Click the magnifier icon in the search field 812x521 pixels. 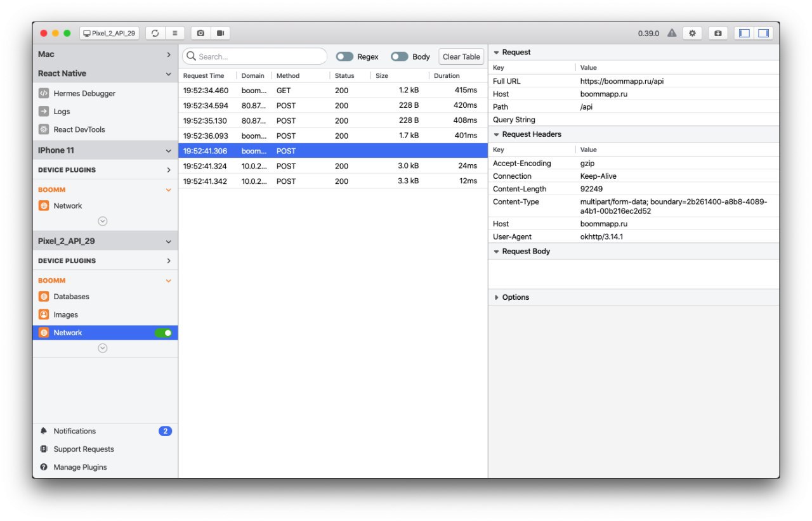[x=191, y=56]
